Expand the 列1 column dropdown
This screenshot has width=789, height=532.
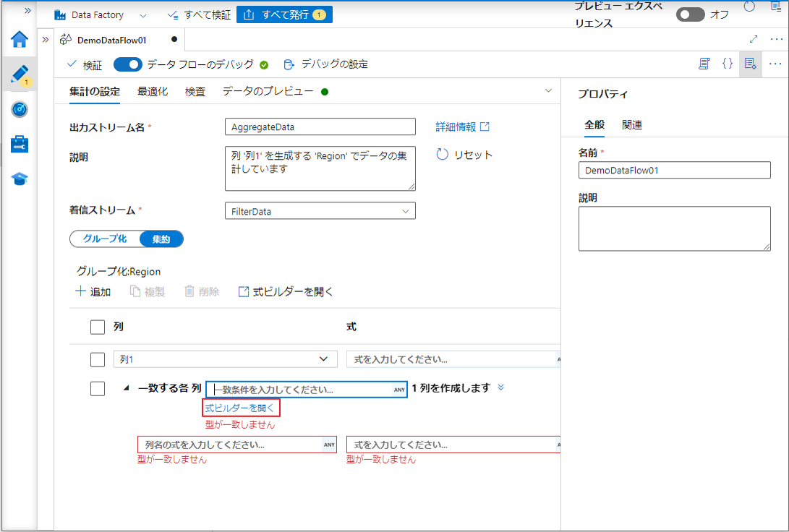pyautogui.click(x=323, y=359)
